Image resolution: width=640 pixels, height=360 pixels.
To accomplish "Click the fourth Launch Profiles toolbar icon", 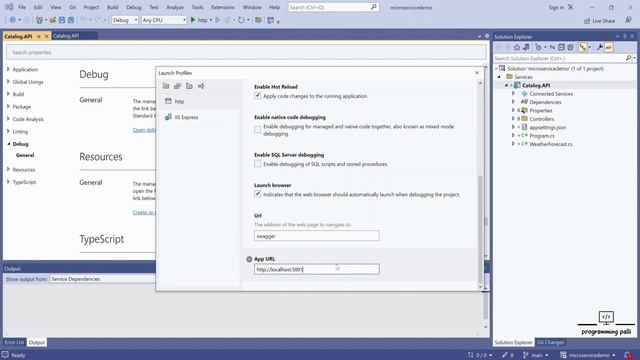I will 201,86.
